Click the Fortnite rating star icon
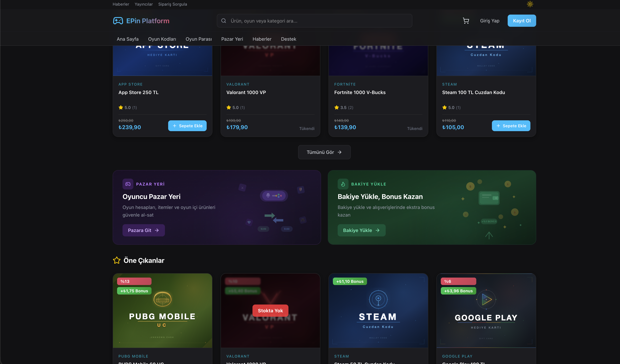This screenshot has height=364, width=620. (337, 107)
